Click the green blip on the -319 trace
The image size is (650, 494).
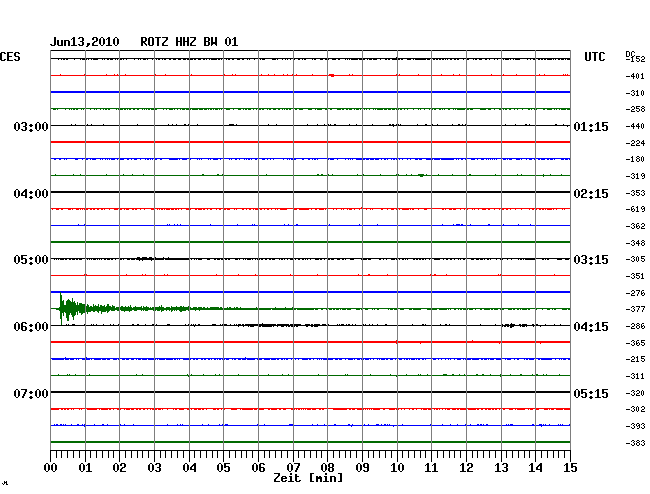click(421, 175)
